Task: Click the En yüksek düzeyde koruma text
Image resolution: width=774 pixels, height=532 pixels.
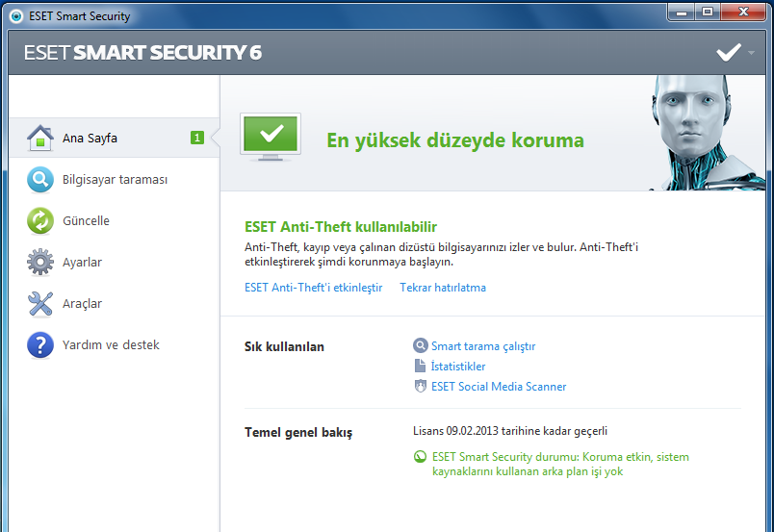Action: 455,140
